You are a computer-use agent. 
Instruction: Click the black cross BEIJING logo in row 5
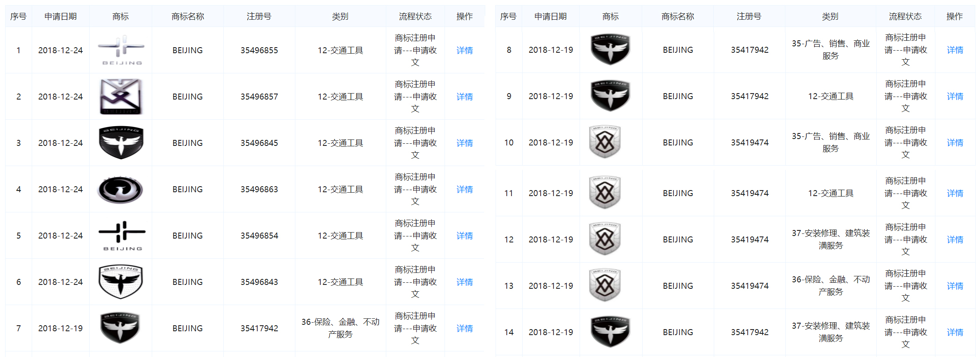pos(122,236)
